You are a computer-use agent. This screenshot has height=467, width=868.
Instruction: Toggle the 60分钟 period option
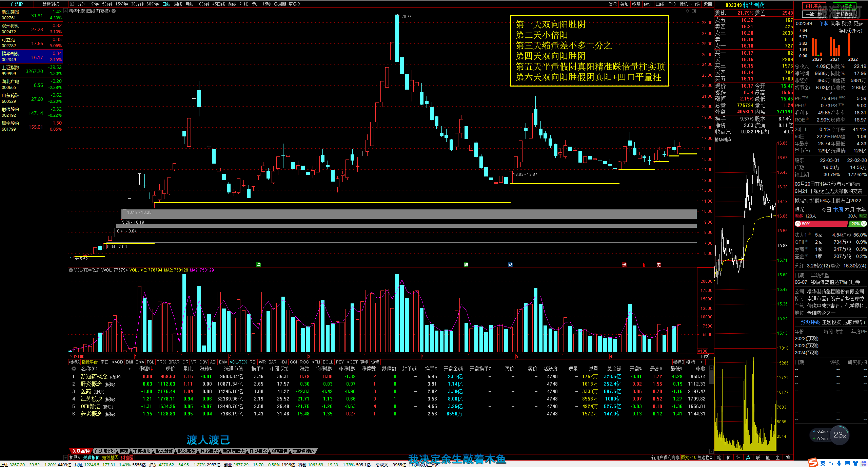coord(153,4)
